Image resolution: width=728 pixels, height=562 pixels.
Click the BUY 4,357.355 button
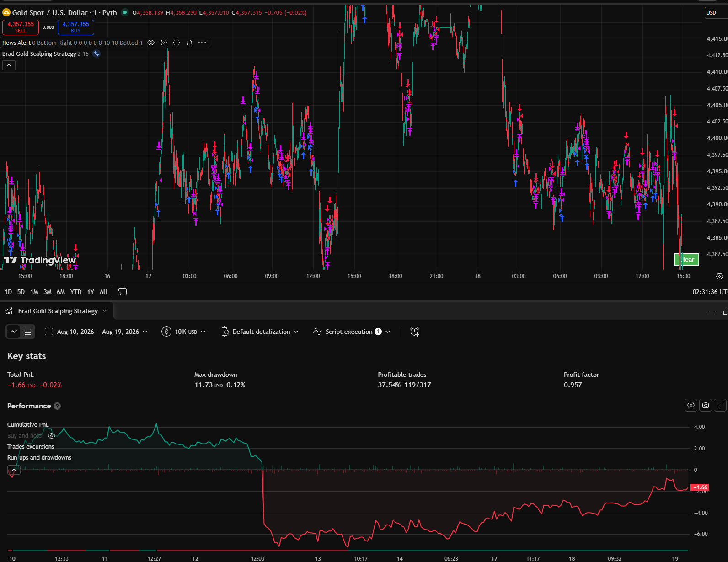76,27
